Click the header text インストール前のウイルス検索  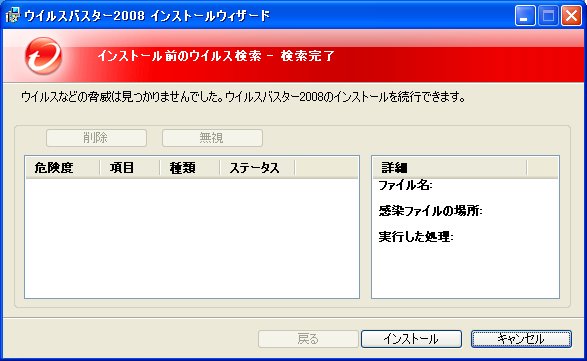(180, 56)
